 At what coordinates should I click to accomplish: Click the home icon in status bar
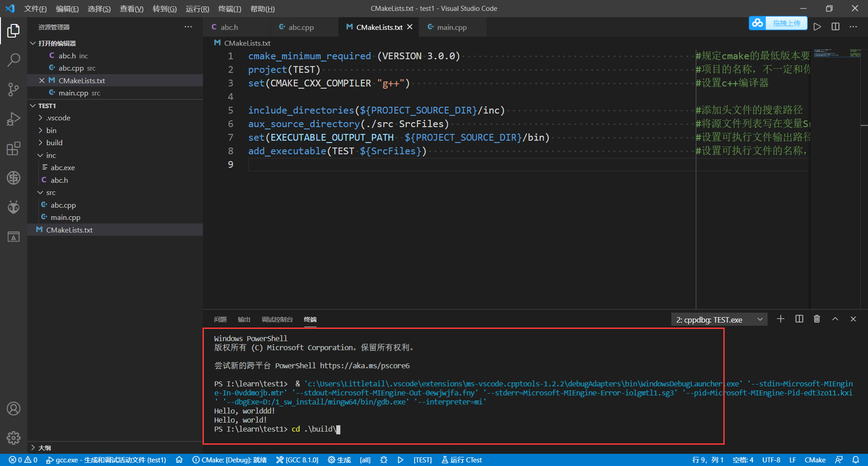click(179, 460)
